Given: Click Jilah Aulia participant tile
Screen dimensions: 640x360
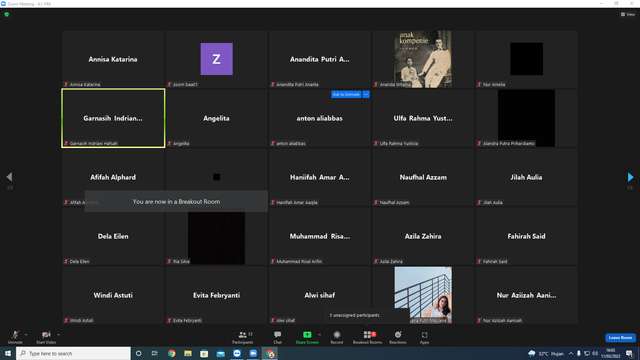Looking at the screenshot, I should tap(526, 177).
